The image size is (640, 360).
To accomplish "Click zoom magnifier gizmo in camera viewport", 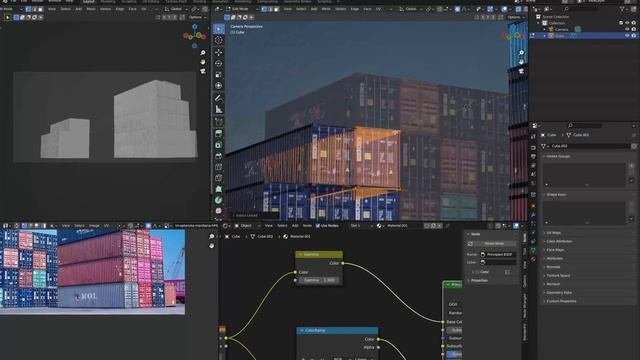I will pyautogui.click(x=521, y=53).
